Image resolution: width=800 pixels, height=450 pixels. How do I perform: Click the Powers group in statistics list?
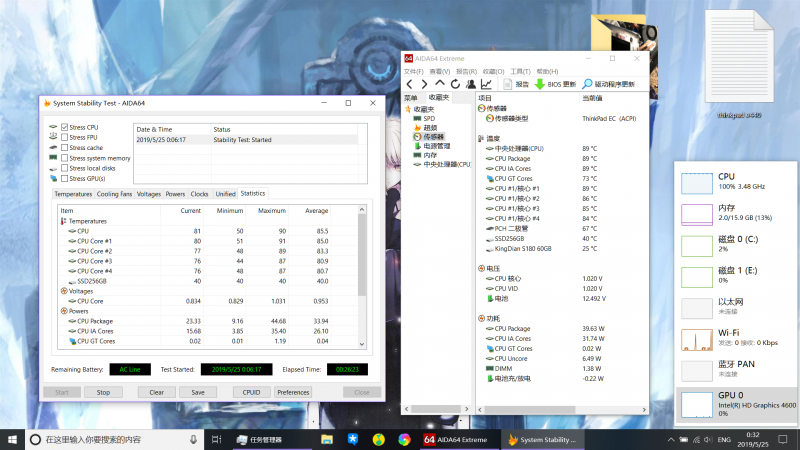point(78,311)
